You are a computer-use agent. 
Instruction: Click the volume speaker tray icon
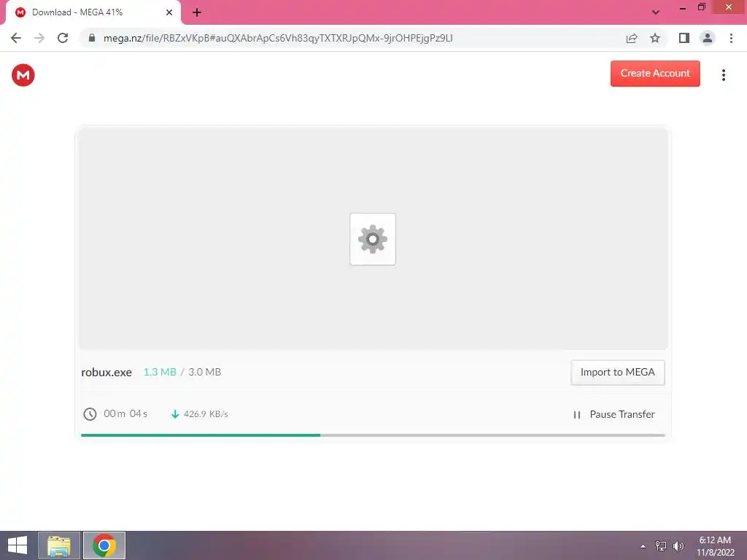pos(678,545)
